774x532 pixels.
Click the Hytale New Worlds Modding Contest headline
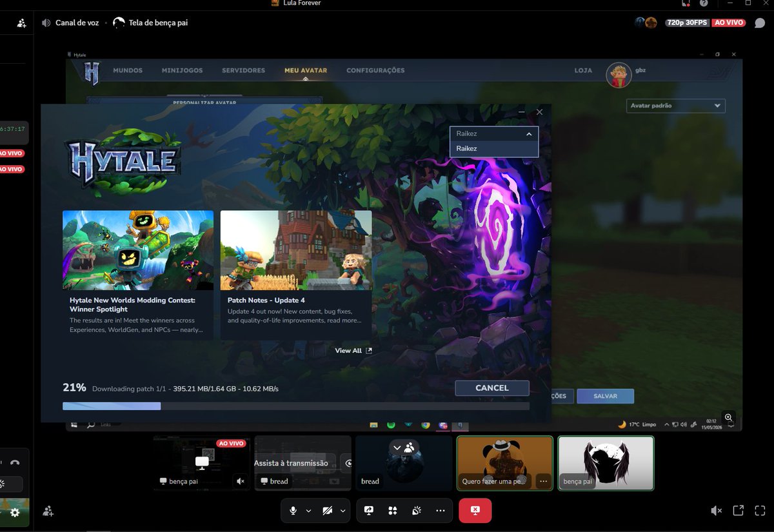pyautogui.click(x=132, y=305)
